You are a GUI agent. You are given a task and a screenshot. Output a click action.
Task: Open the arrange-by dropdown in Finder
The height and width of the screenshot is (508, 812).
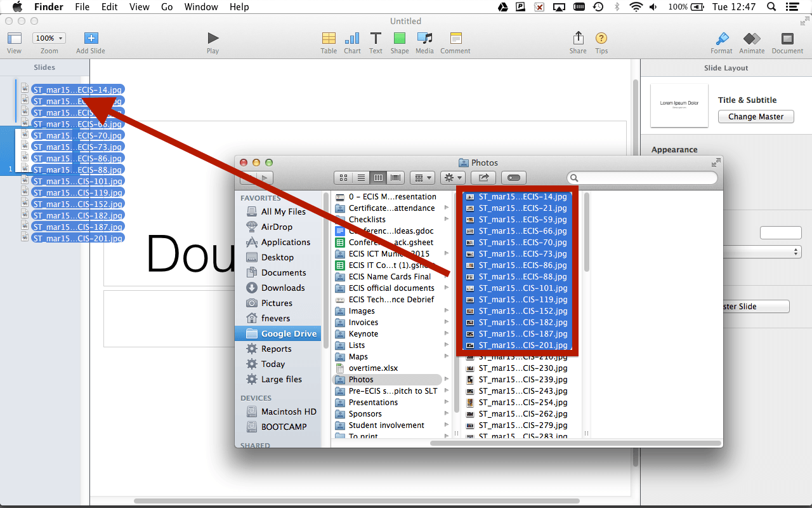tap(422, 177)
